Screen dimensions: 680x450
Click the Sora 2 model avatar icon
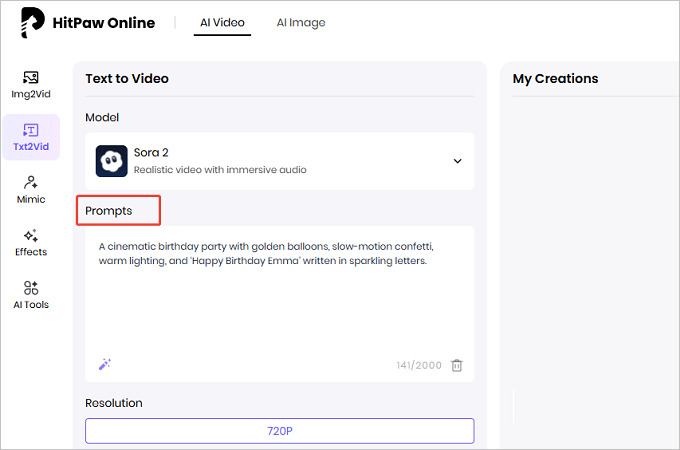coord(110,161)
